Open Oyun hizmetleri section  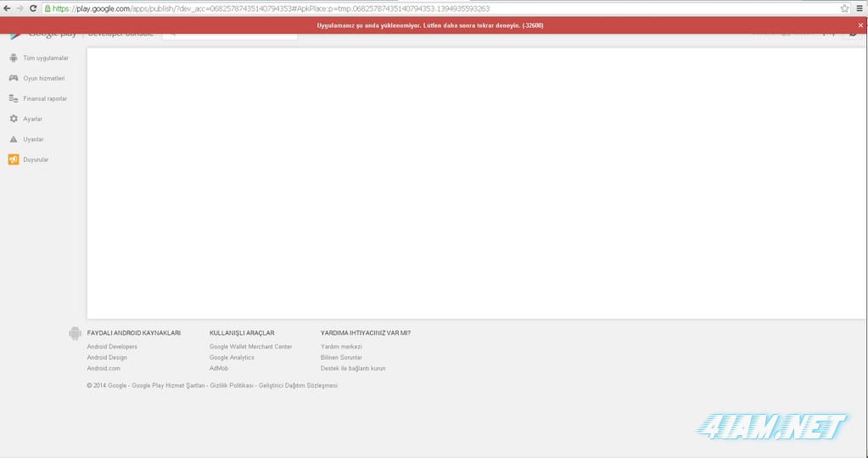click(x=44, y=79)
